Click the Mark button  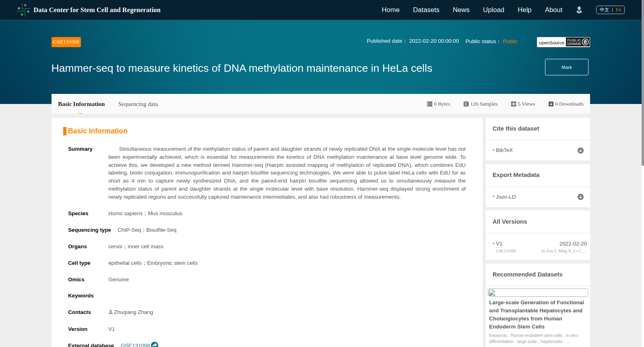567,67
